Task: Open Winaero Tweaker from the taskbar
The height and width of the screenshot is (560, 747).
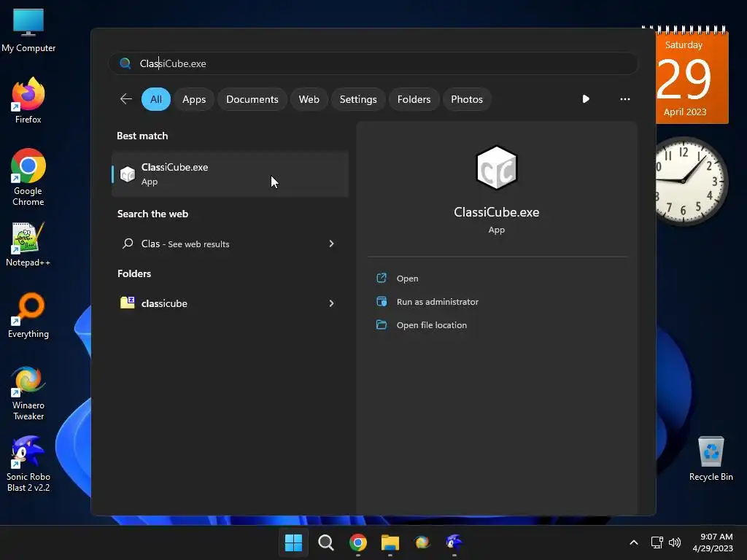Action: pos(422,542)
